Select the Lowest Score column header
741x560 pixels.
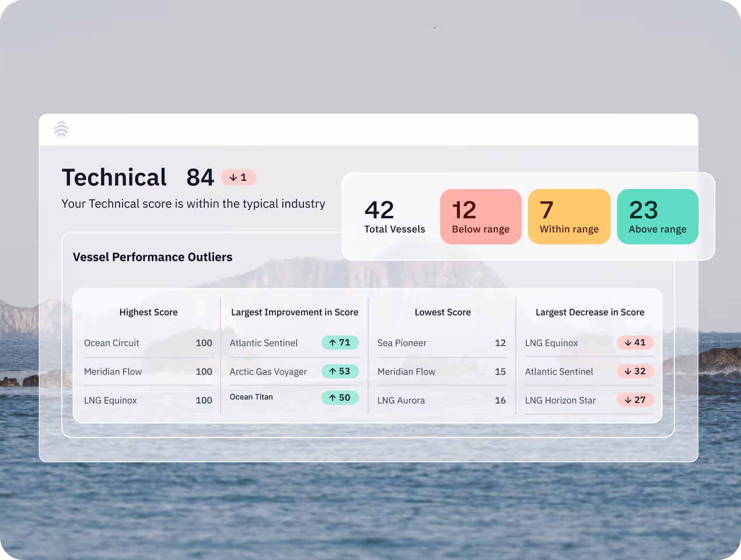(x=442, y=312)
